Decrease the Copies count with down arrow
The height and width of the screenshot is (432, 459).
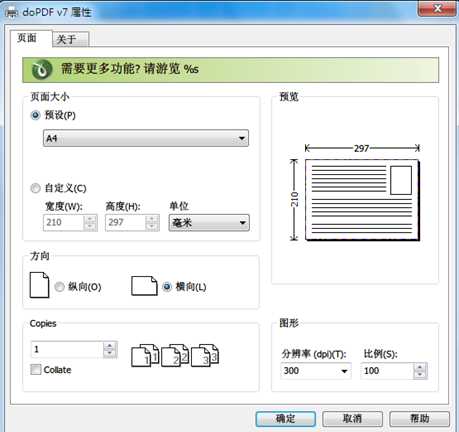pyautogui.click(x=110, y=353)
